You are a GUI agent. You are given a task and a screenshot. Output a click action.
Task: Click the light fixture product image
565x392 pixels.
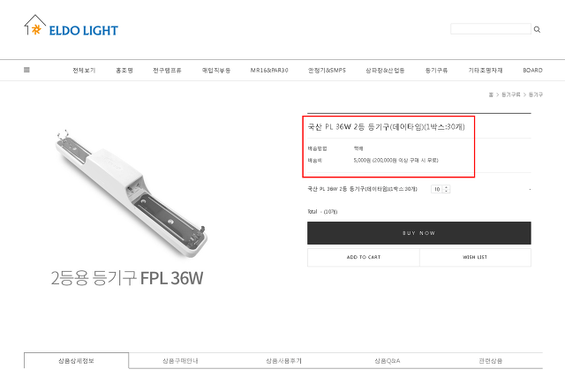click(x=132, y=193)
